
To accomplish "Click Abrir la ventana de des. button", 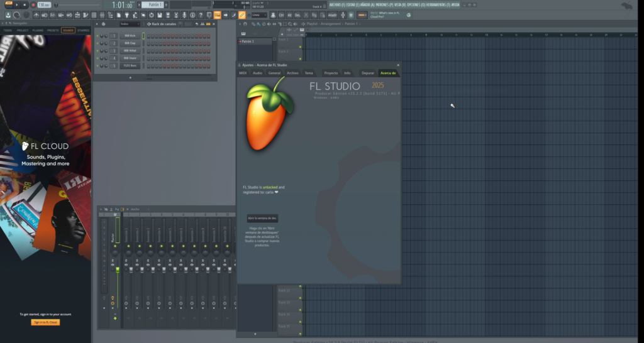I will coord(262,218).
